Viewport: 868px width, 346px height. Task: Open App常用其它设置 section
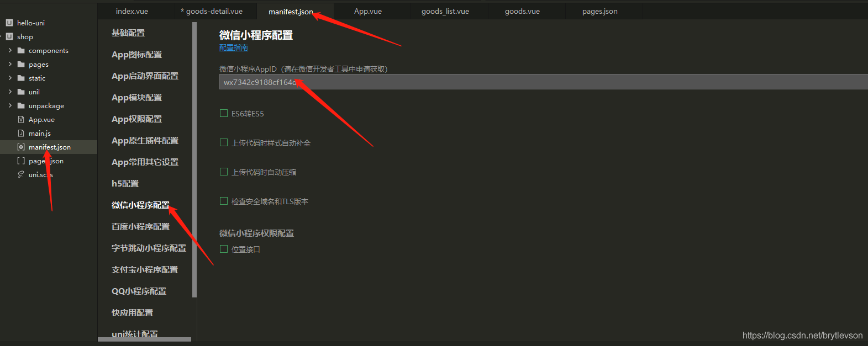click(145, 162)
